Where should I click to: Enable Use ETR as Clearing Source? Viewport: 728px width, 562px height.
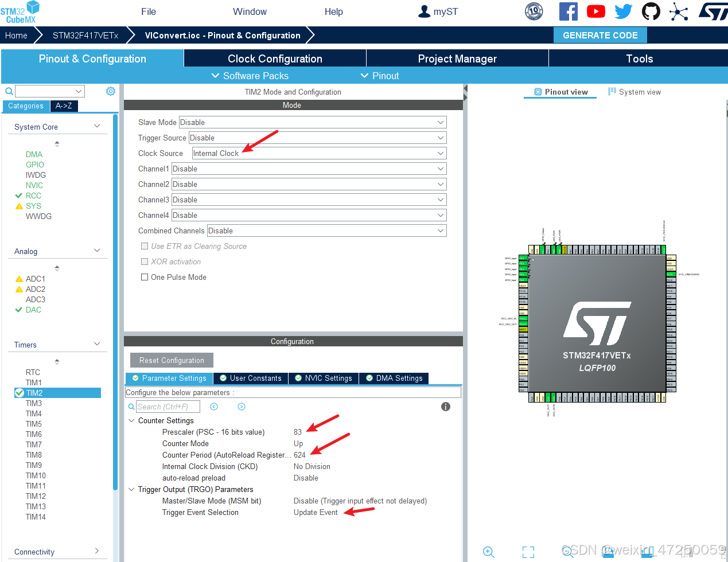coord(145,246)
